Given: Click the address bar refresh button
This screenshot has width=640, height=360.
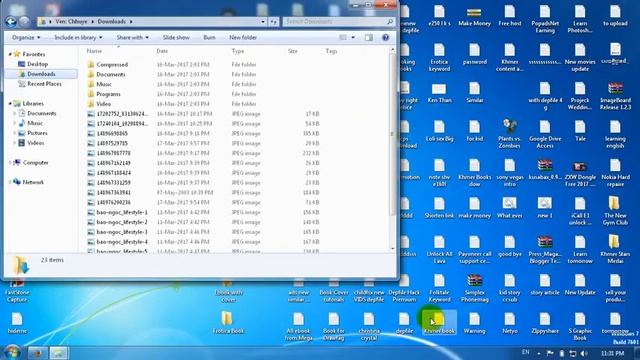Looking at the screenshot, I should [273, 21].
